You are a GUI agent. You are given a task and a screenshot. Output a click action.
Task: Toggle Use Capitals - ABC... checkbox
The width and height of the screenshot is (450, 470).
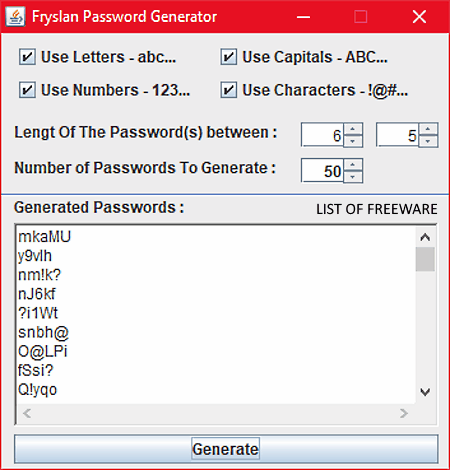coord(229,57)
